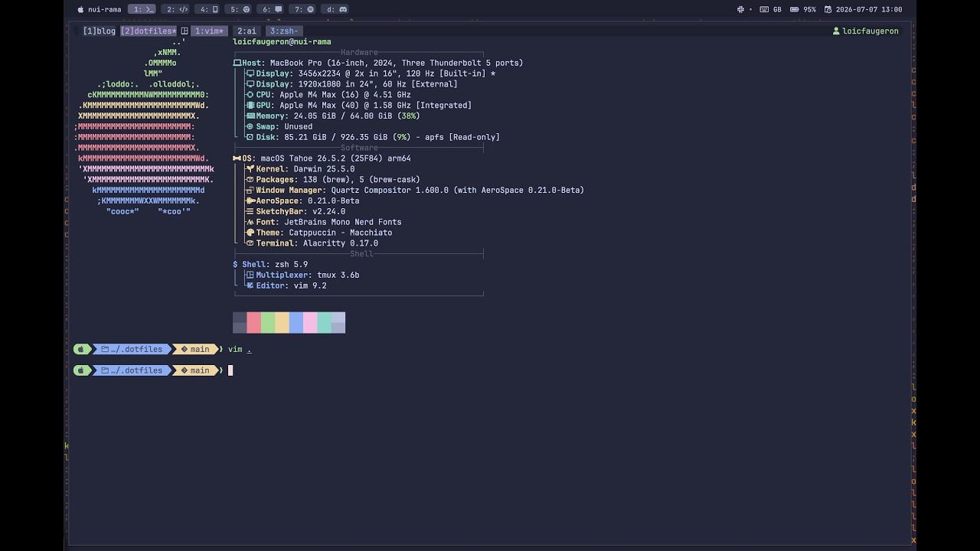980x551 pixels.
Task: Click the blue color block
Action: tap(296, 322)
